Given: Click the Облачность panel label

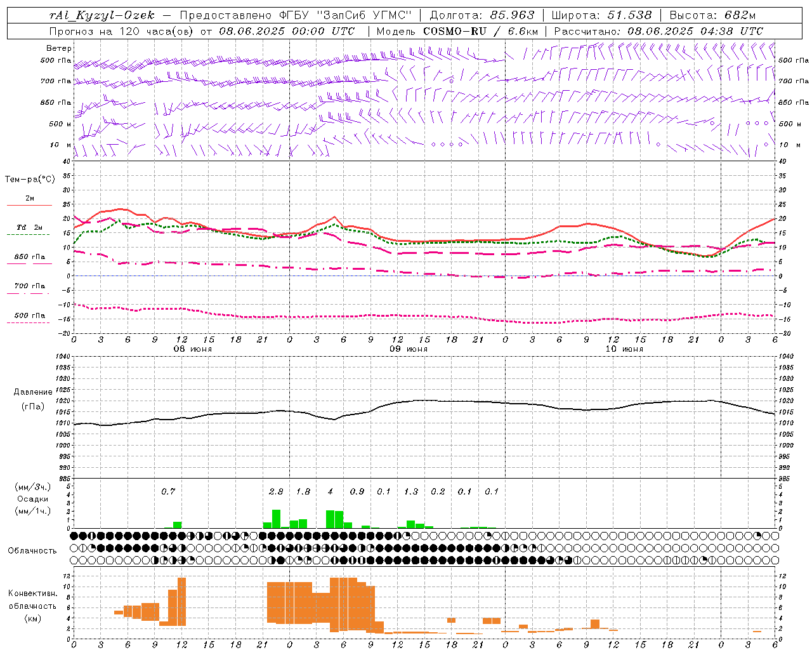Looking at the screenshot, I should click(32, 551).
